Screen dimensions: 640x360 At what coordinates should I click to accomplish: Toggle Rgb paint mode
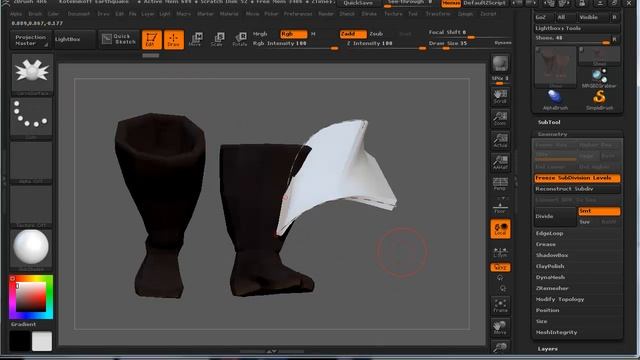[x=293, y=34]
